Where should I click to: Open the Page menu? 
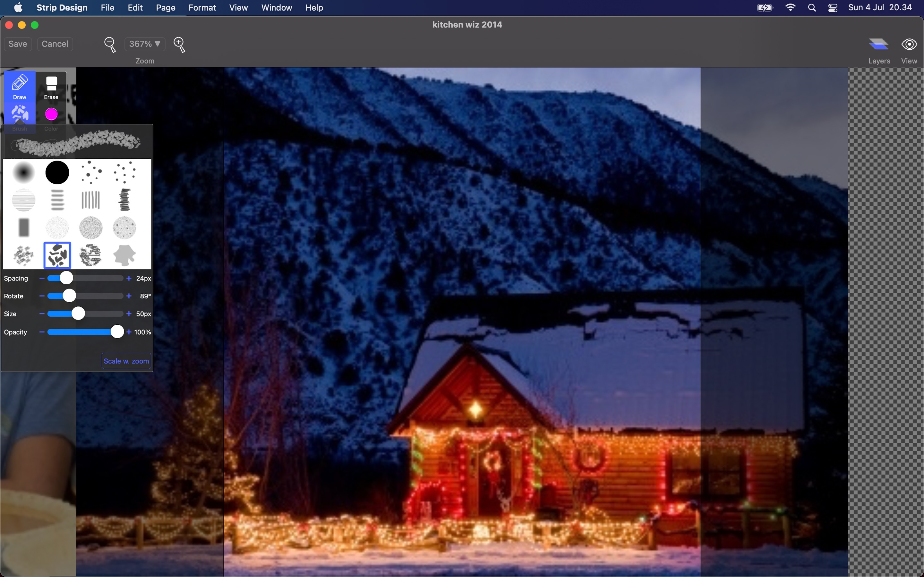[x=165, y=8]
